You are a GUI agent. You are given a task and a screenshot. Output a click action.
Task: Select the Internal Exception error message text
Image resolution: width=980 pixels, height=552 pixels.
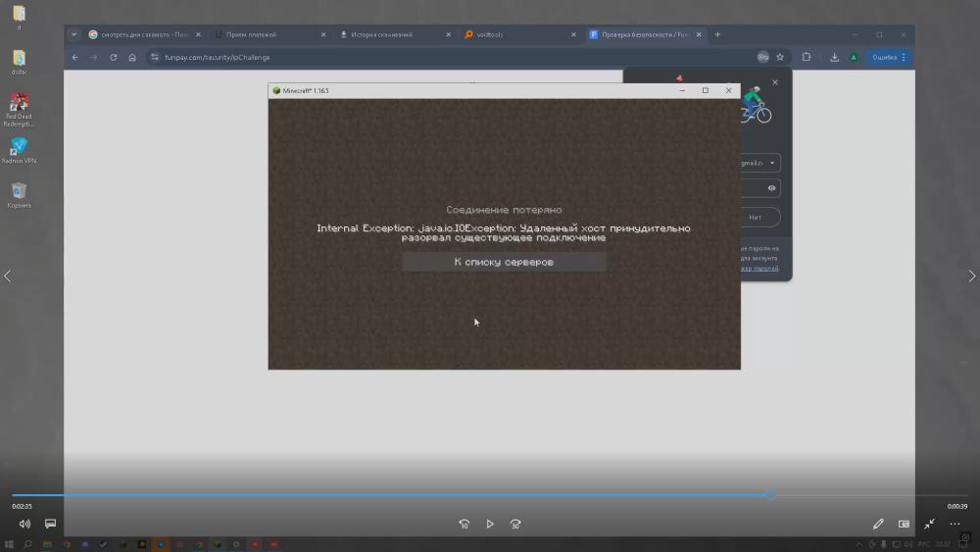click(x=504, y=233)
